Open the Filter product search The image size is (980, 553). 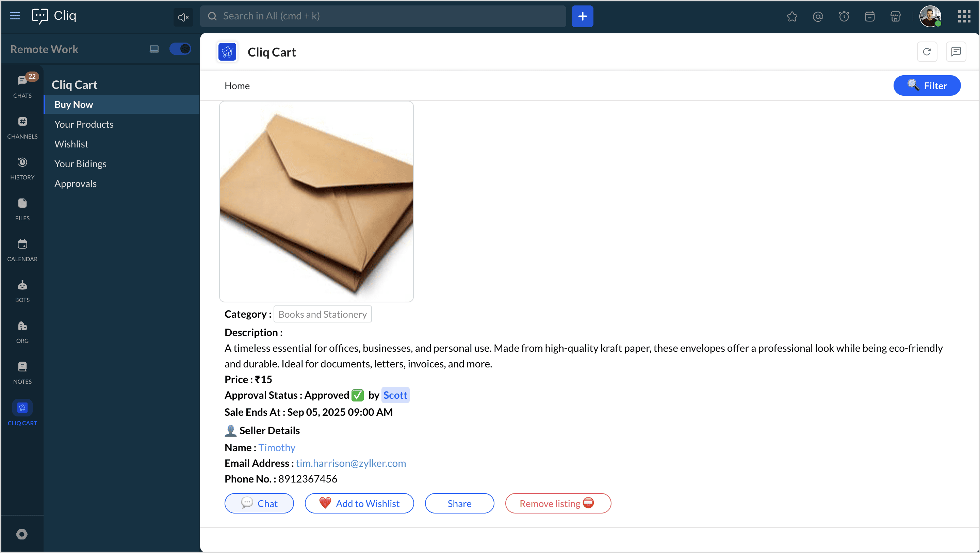coord(927,85)
